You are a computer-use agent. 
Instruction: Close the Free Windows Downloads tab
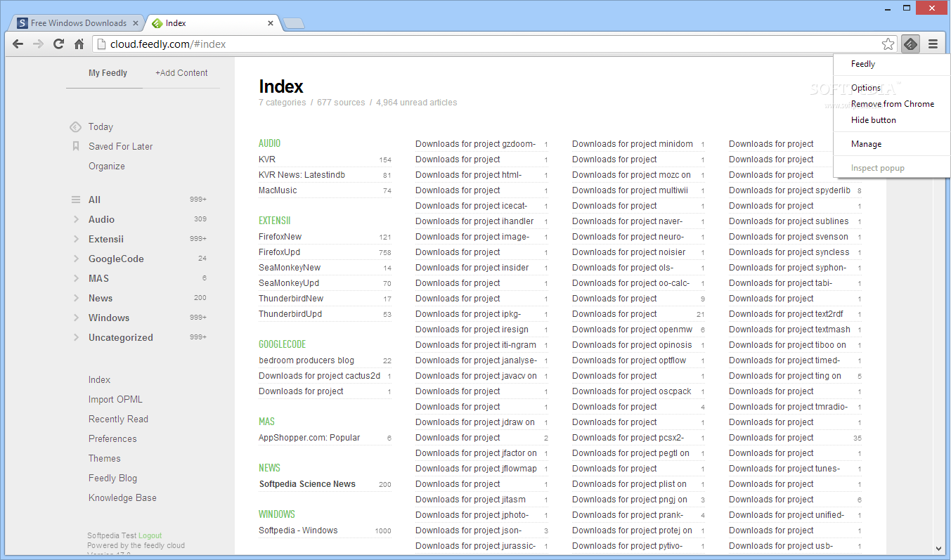click(136, 23)
